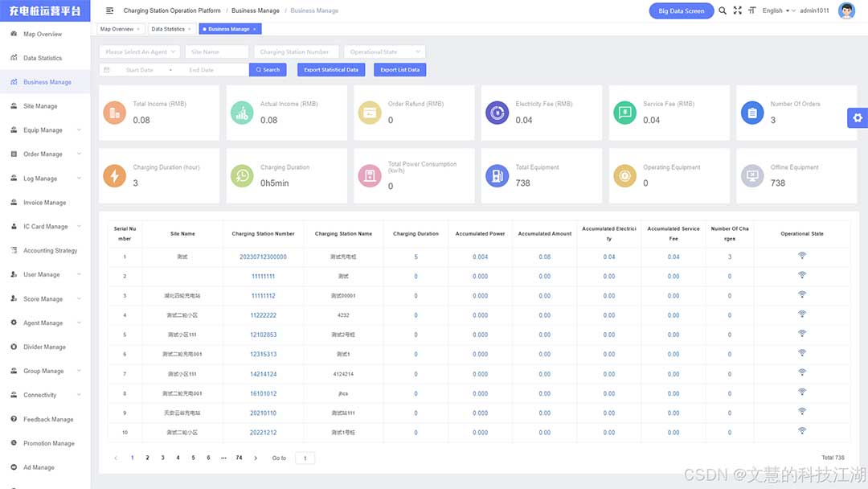Click the Charging Duration clock icon
868x489 pixels.
click(x=242, y=176)
